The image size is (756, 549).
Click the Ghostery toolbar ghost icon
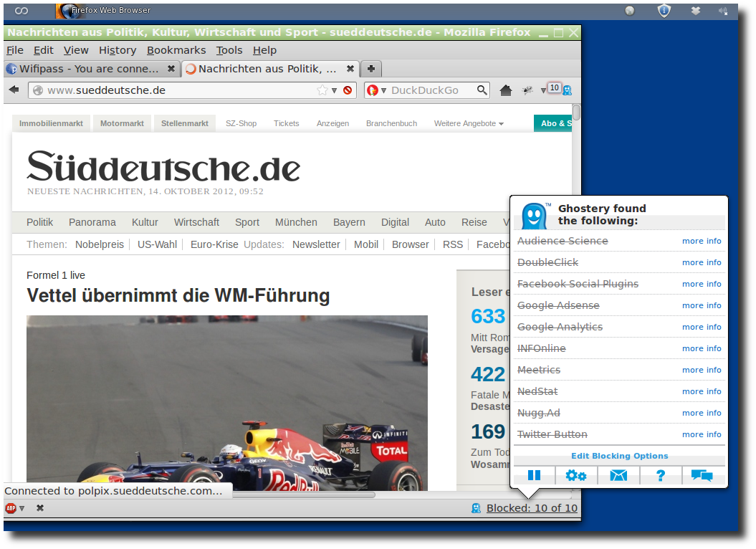568,90
